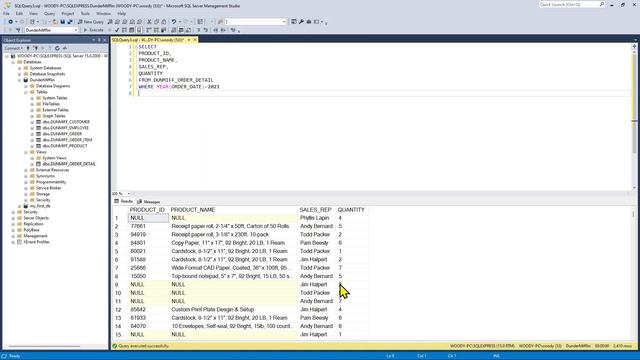Click the Custom Print Plate Design & Setup cell
Screen dimensions: 640x360
tap(233, 309)
